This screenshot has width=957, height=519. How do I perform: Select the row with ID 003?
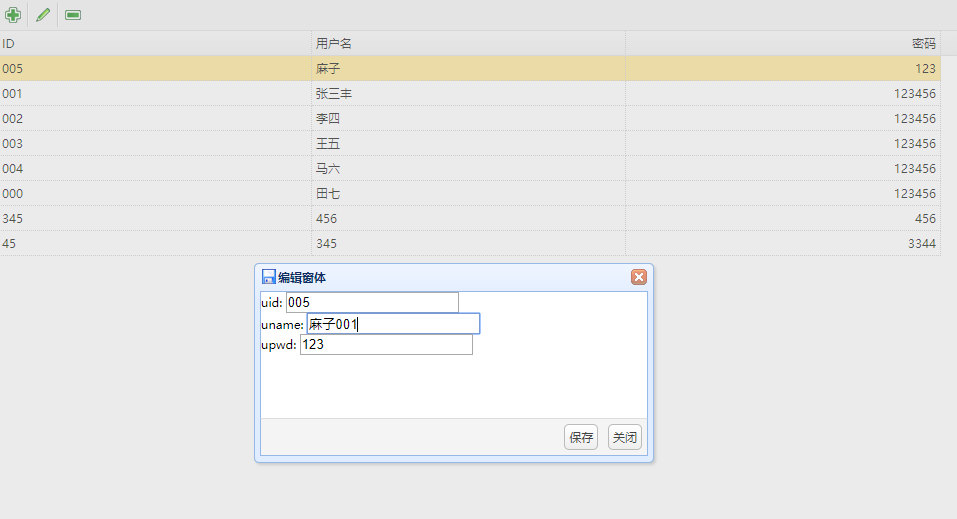pyautogui.click(x=470, y=143)
